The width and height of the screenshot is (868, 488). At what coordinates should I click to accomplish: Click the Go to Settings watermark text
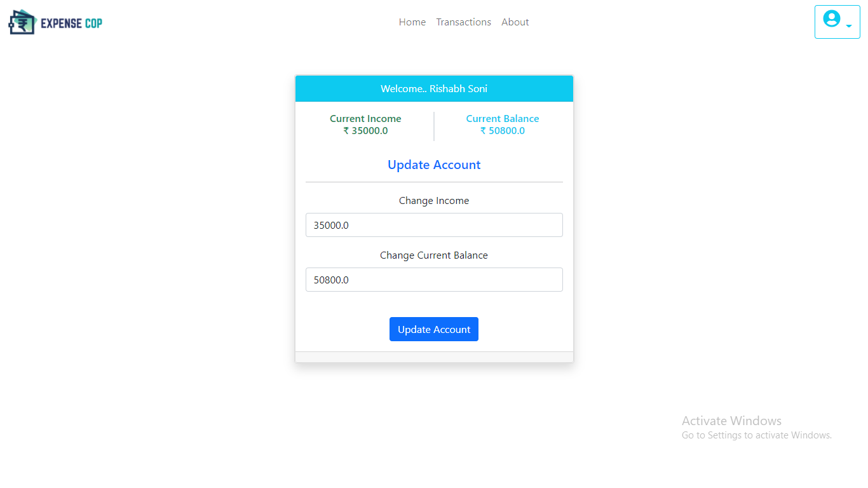[757, 435]
